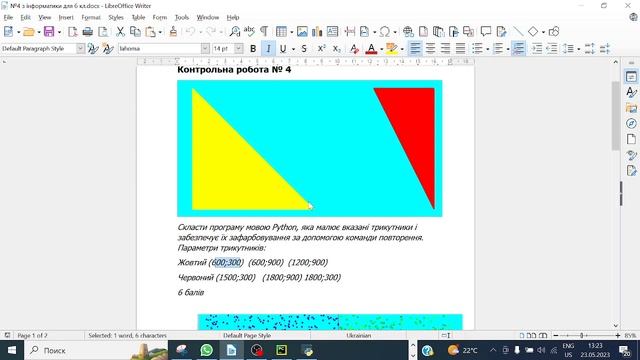Apply subscript formatting
The height and width of the screenshot is (360, 640).
coord(336,49)
